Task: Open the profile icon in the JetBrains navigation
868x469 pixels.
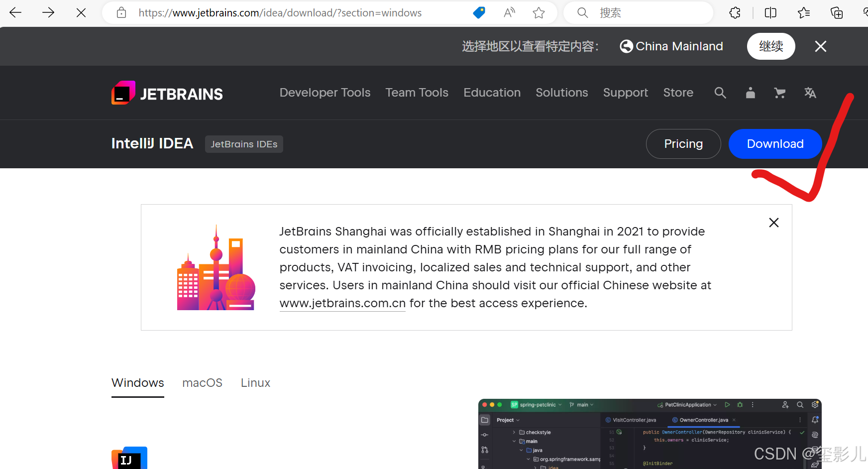Action: pyautogui.click(x=750, y=93)
